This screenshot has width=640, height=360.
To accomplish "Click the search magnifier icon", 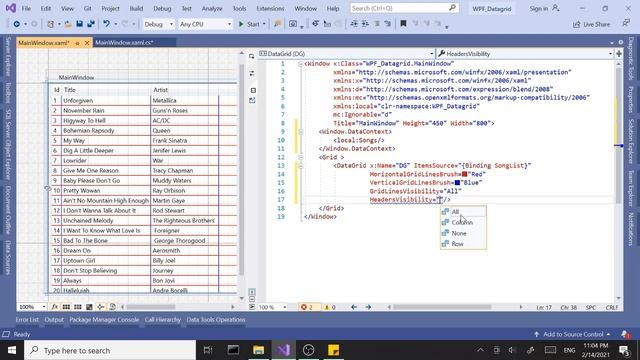I will [452, 8].
